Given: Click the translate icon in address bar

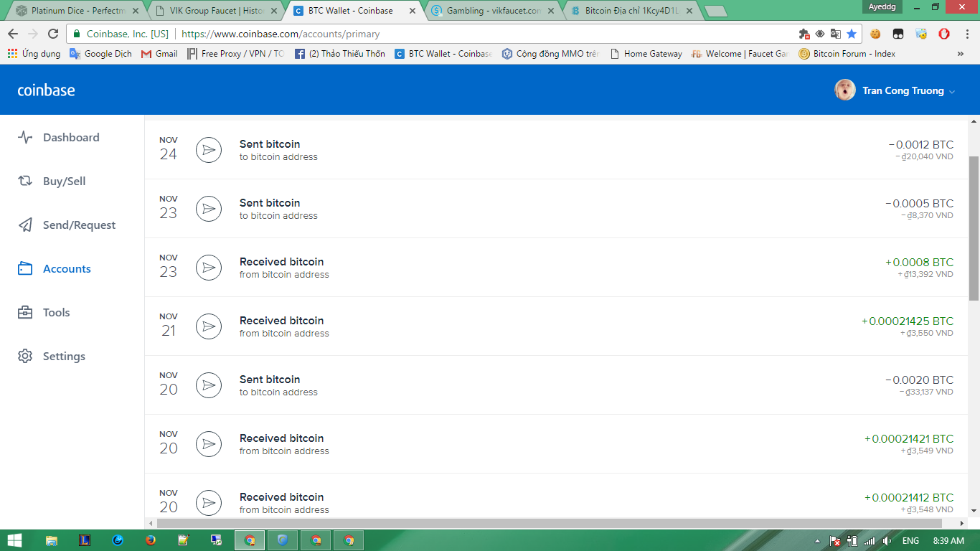Looking at the screenshot, I should 836,34.
